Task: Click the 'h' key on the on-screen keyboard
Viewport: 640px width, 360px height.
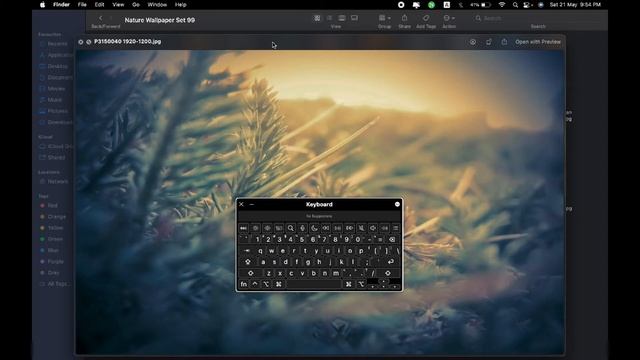Action: click(x=319, y=262)
